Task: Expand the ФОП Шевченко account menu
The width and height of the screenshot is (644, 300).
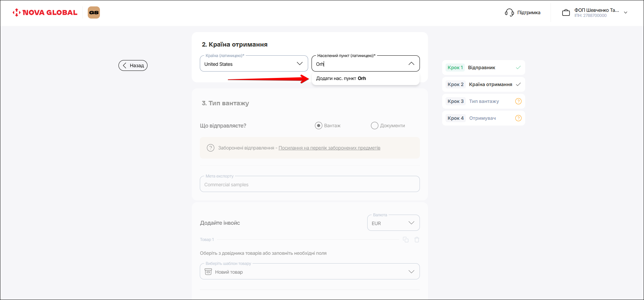Action: [625, 12]
